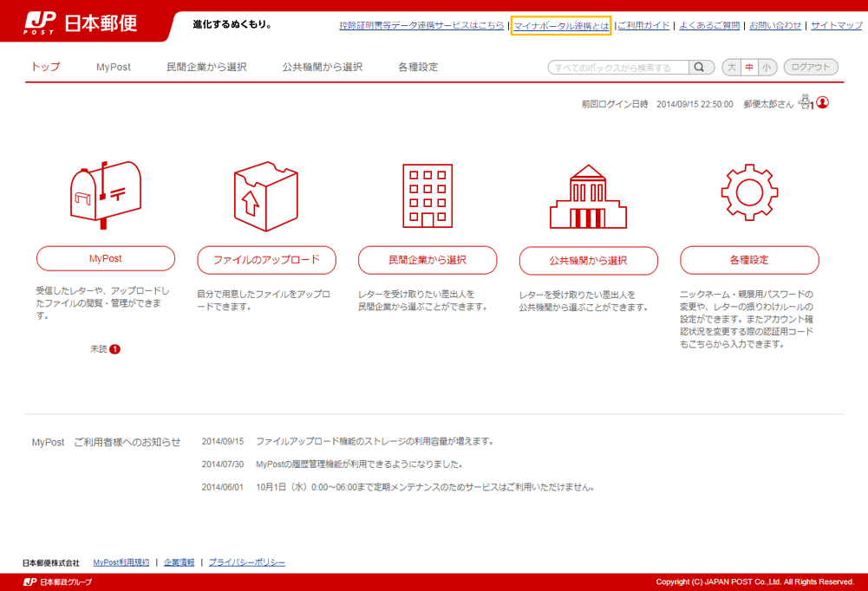Screen dimensions: 868x591
Task: Open the 企業情報 footer link
Action: click(179, 562)
